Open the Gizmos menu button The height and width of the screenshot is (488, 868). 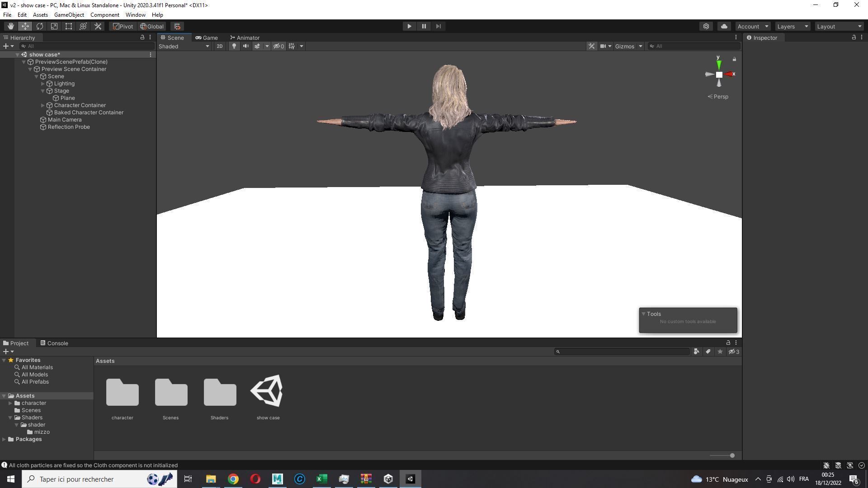point(624,46)
